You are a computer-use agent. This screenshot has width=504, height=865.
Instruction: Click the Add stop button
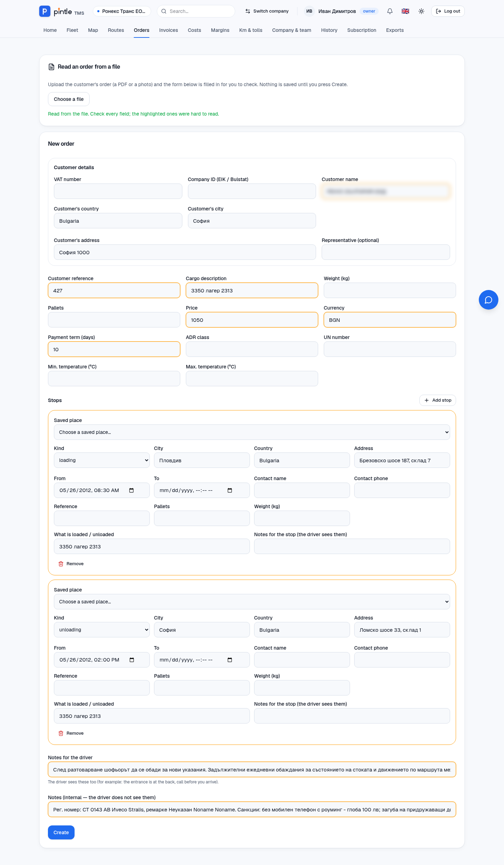437,400
